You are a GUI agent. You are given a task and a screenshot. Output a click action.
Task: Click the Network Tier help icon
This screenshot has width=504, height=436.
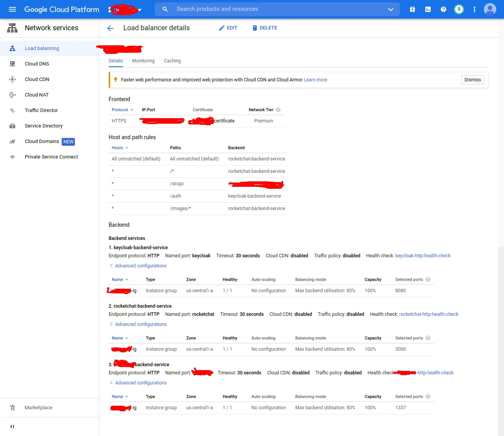(x=278, y=110)
